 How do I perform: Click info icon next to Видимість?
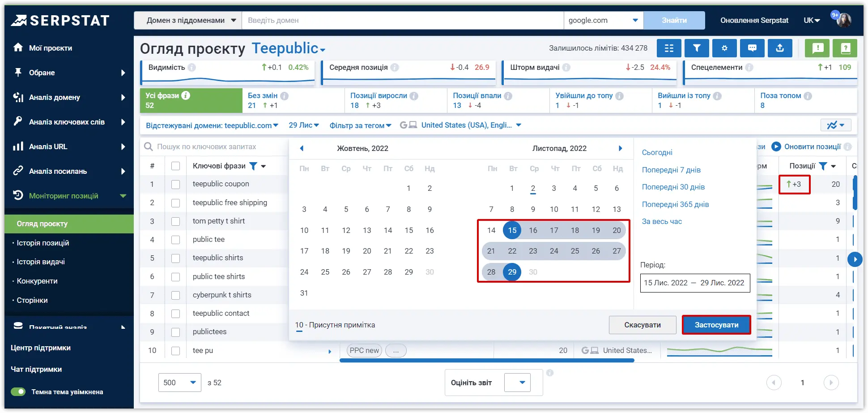(x=192, y=67)
